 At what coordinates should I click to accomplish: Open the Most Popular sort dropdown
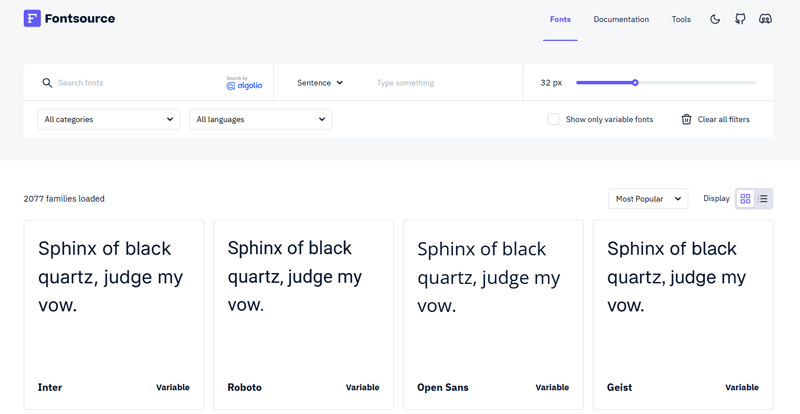(648, 199)
